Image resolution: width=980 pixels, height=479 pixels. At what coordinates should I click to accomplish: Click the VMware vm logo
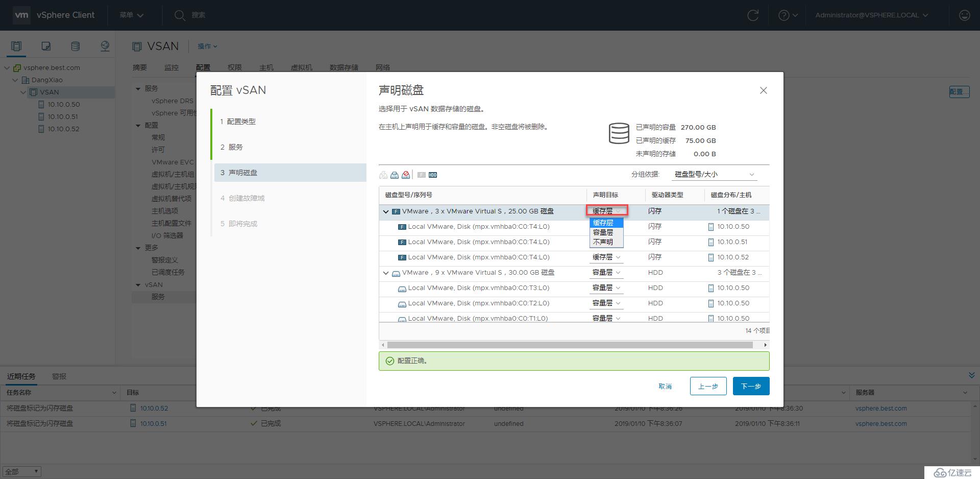pyautogui.click(x=21, y=15)
